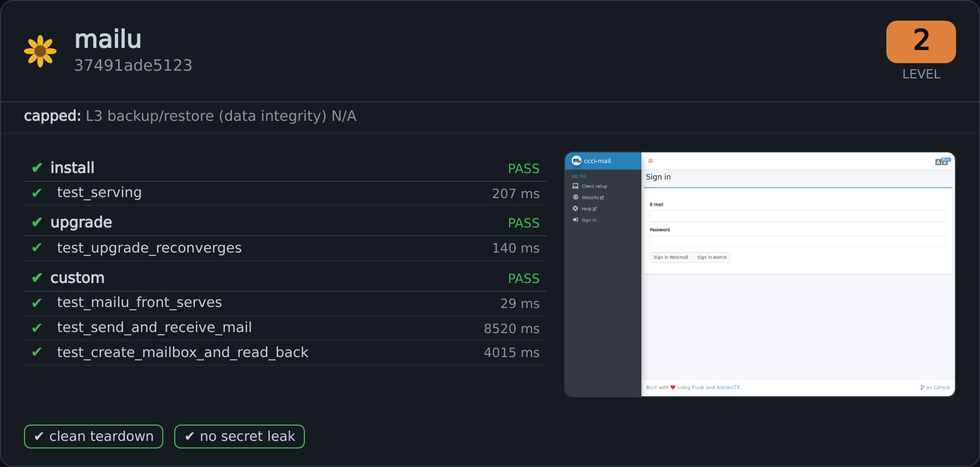
Task: Open the language selector icon in screenshot
Action: (x=942, y=162)
